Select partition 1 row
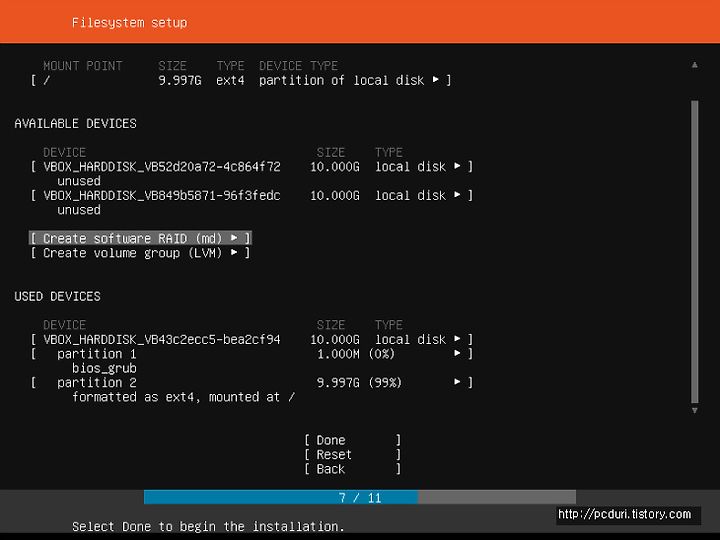The image size is (720, 540). 252,354
